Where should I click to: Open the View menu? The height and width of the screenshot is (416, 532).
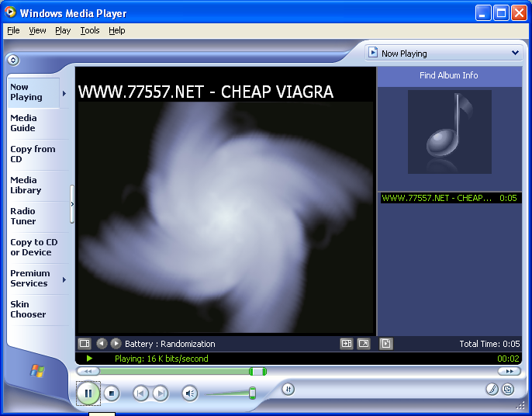(x=37, y=30)
